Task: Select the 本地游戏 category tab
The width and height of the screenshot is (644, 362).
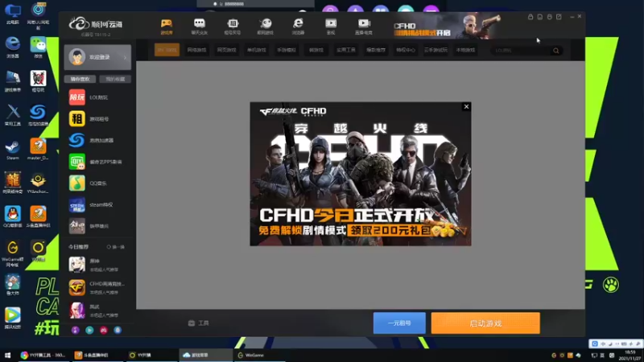Action: [x=465, y=50]
